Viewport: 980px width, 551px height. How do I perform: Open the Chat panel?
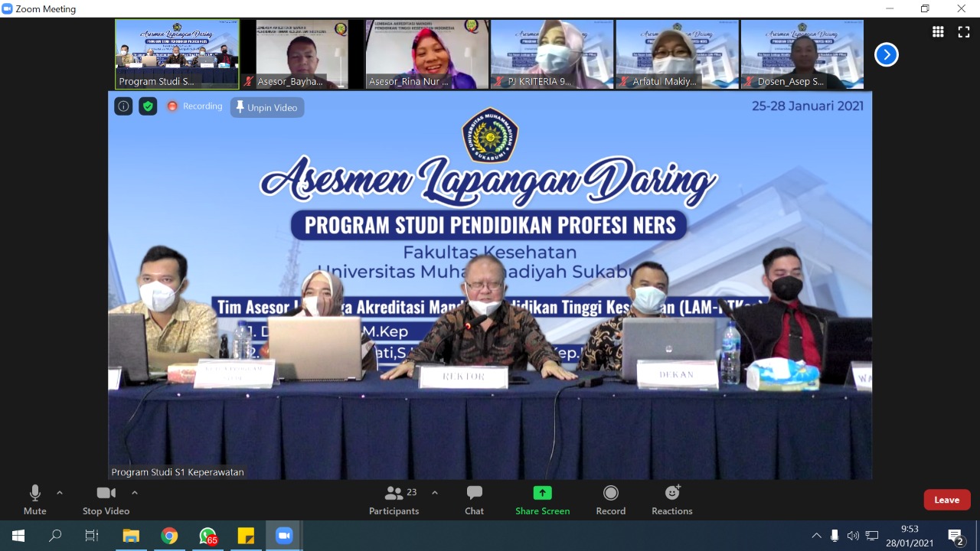tap(474, 500)
